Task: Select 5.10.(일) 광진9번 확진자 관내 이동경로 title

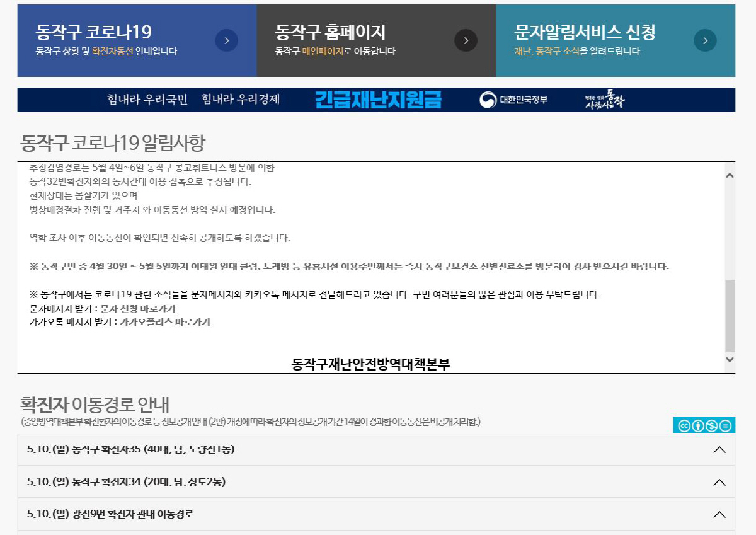Action: (x=110, y=514)
